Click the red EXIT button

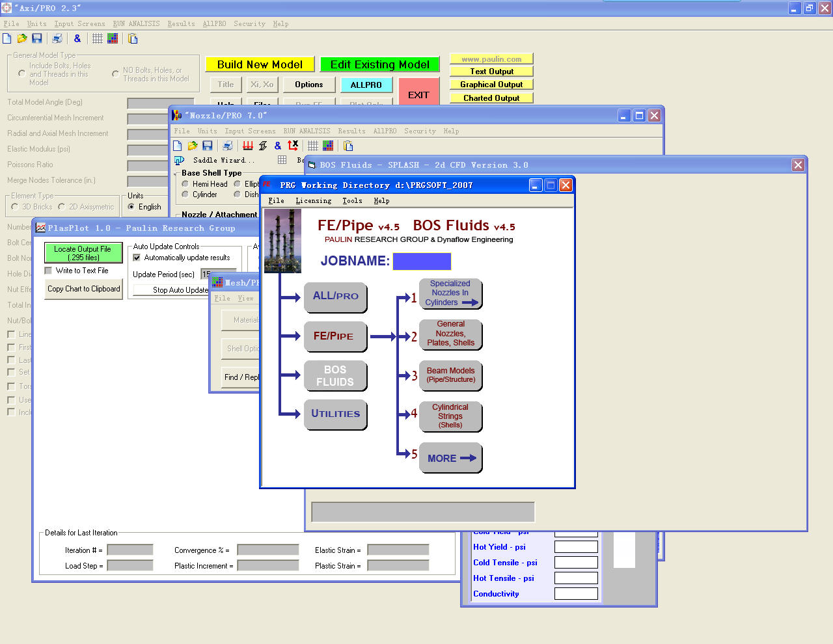pos(418,91)
